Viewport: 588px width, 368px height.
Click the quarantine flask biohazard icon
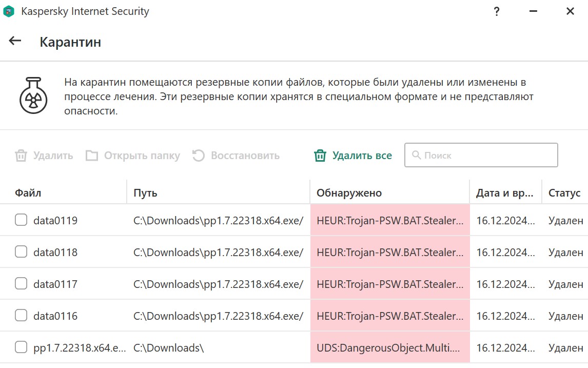click(33, 95)
